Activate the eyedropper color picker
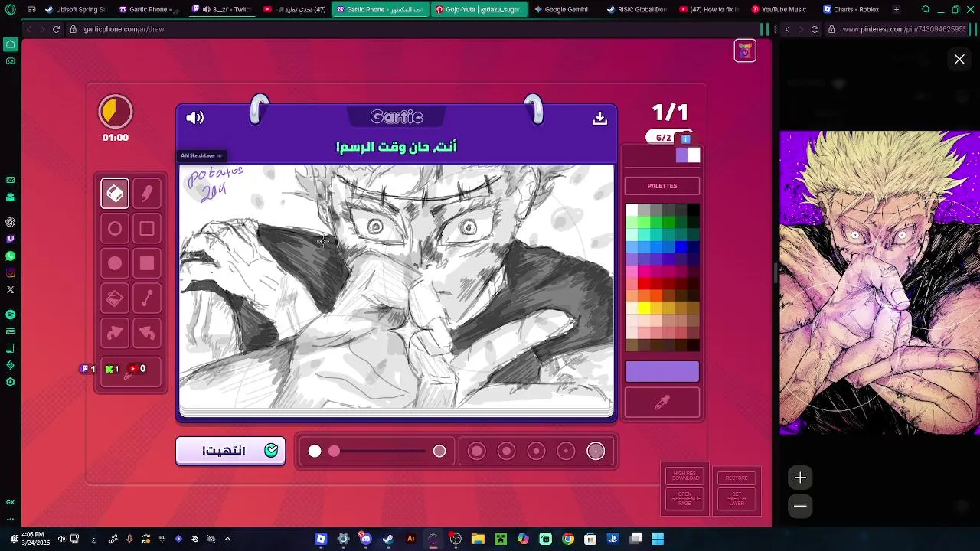Screen dimensions: 980x551 click(x=662, y=403)
